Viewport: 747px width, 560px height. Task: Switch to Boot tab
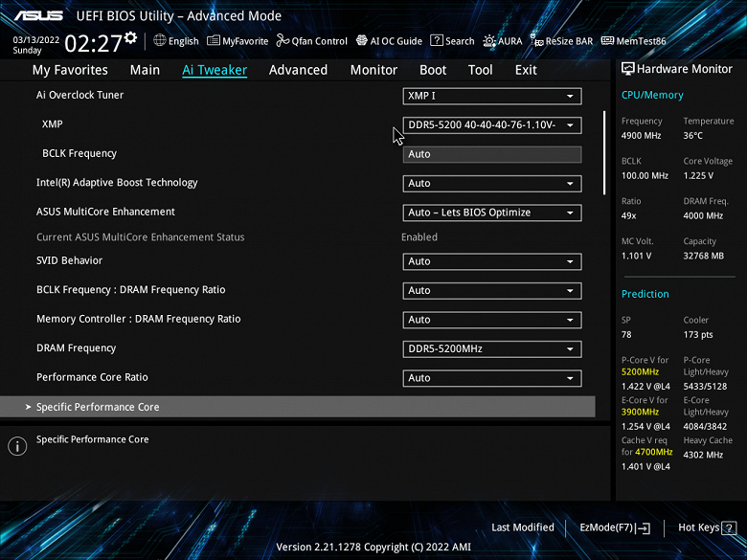[x=433, y=70]
